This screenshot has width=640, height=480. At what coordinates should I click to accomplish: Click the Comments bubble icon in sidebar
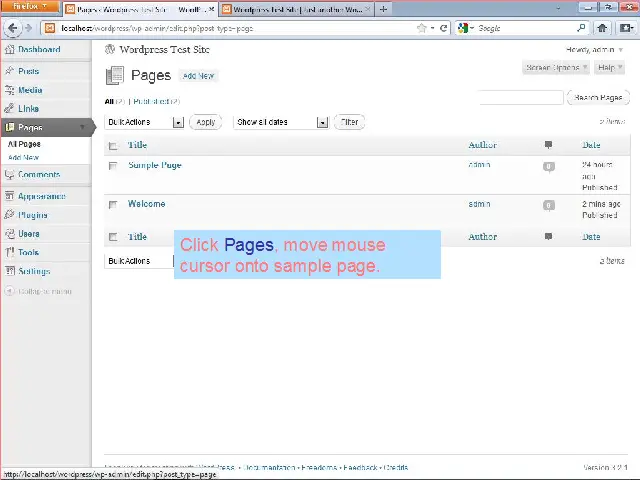coord(9,175)
